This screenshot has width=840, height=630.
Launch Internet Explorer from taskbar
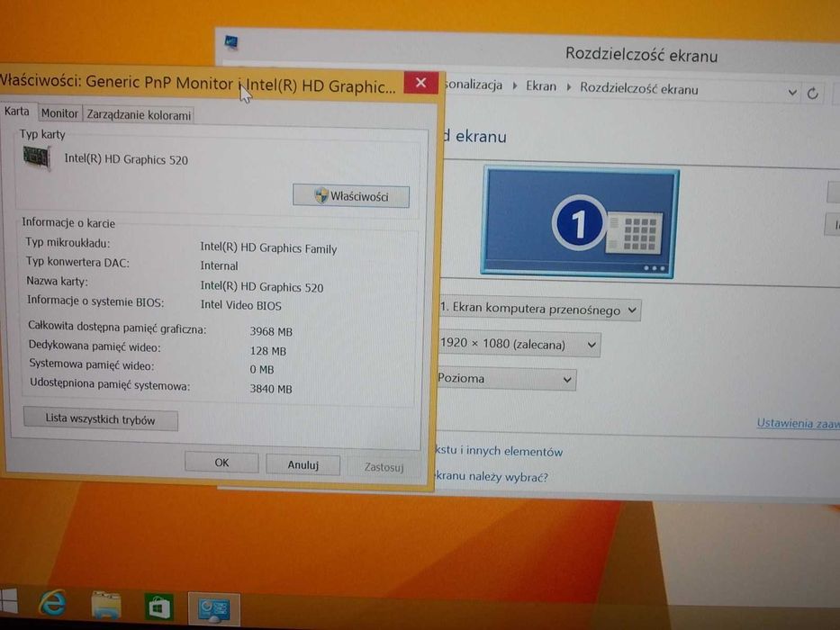click(x=52, y=603)
